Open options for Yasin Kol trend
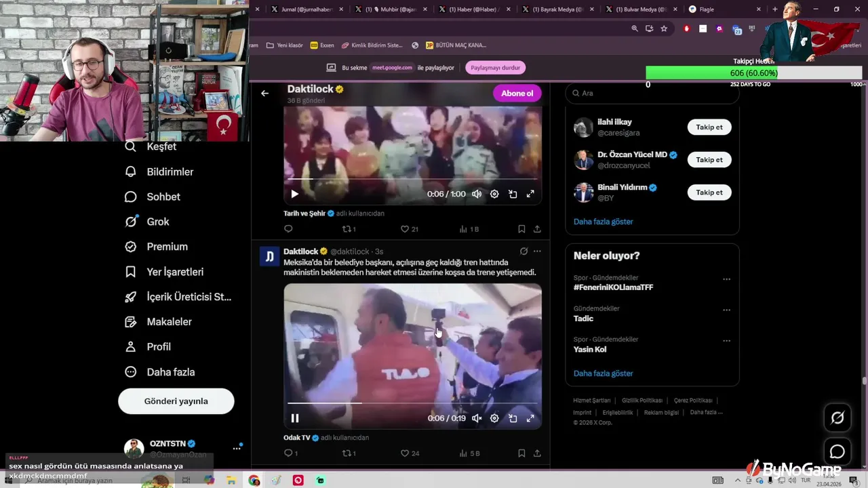Image resolution: width=868 pixels, height=488 pixels. [726, 340]
